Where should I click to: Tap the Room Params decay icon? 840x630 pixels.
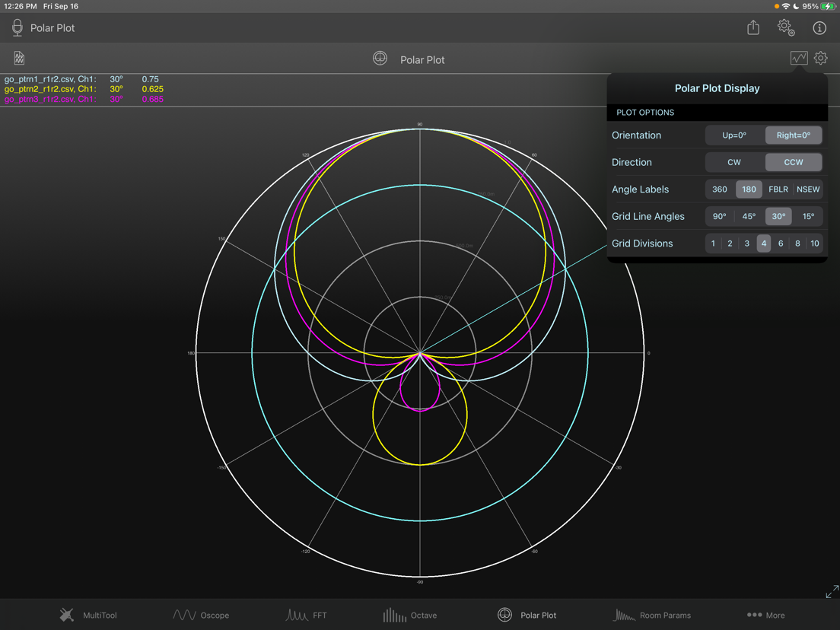624,615
